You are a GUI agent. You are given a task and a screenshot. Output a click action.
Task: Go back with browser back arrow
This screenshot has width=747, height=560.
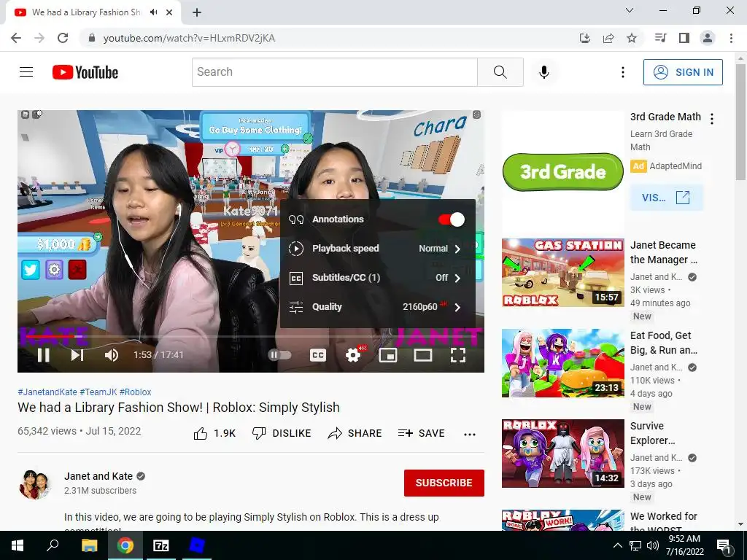[x=16, y=38]
